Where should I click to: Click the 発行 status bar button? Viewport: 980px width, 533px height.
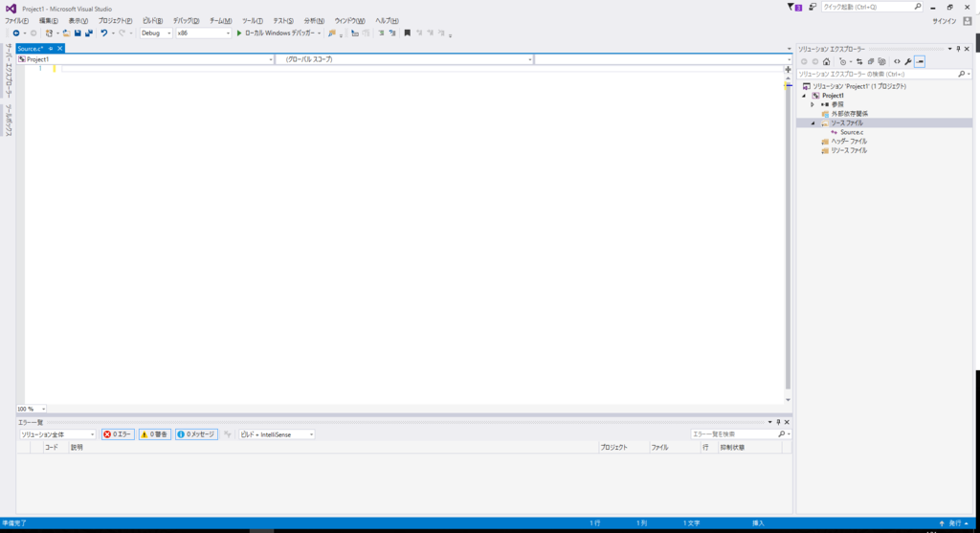(954, 523)
